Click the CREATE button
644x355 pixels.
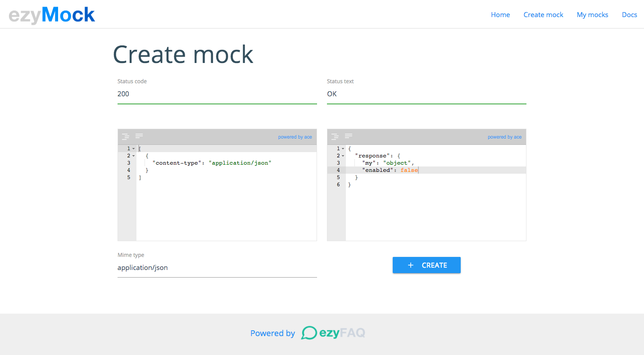point(426,265)
